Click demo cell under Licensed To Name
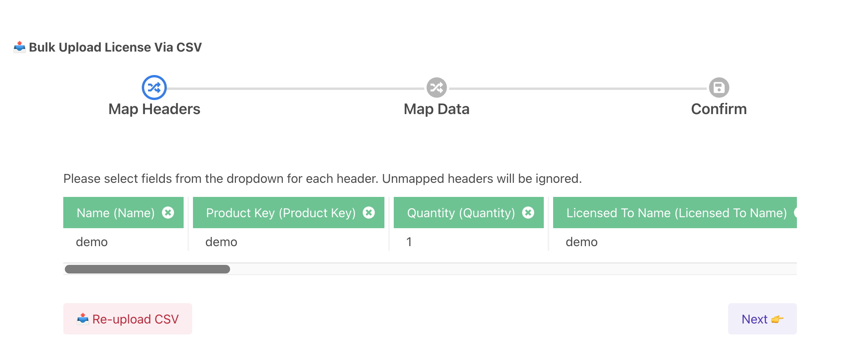The height and width of the screenshot is (361, 868). (x=581, y=242)
